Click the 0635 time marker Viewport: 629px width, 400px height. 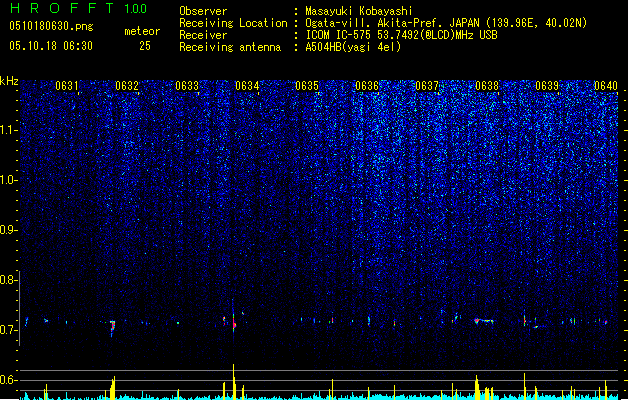point(307,86)
